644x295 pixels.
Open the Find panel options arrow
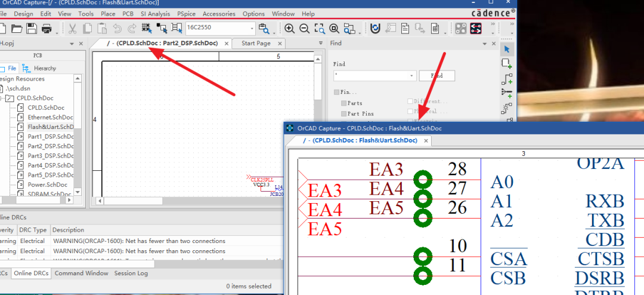(x=484, y=43)
